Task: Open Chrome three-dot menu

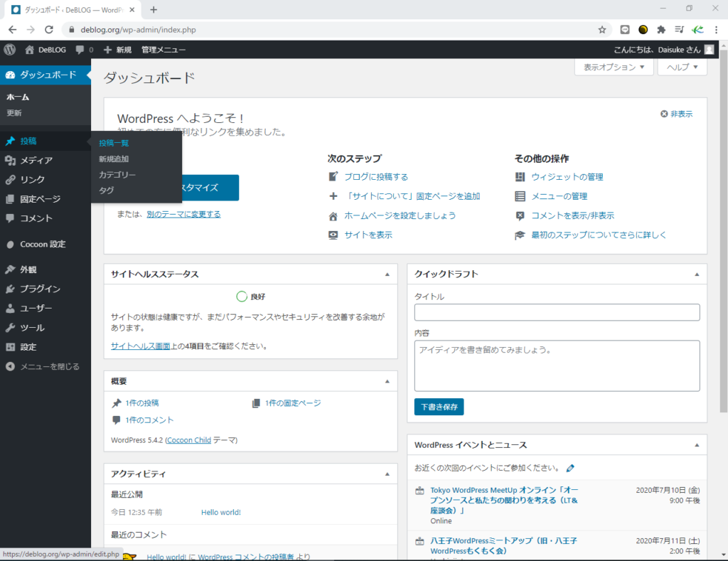Action: (x=717, y=30)
